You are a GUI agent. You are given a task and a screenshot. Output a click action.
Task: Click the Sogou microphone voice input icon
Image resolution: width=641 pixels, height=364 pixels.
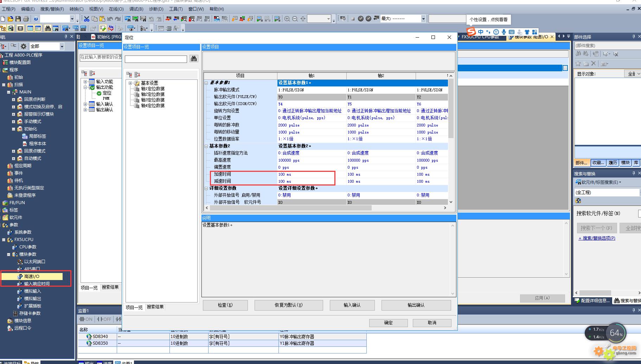coord(504,32)
